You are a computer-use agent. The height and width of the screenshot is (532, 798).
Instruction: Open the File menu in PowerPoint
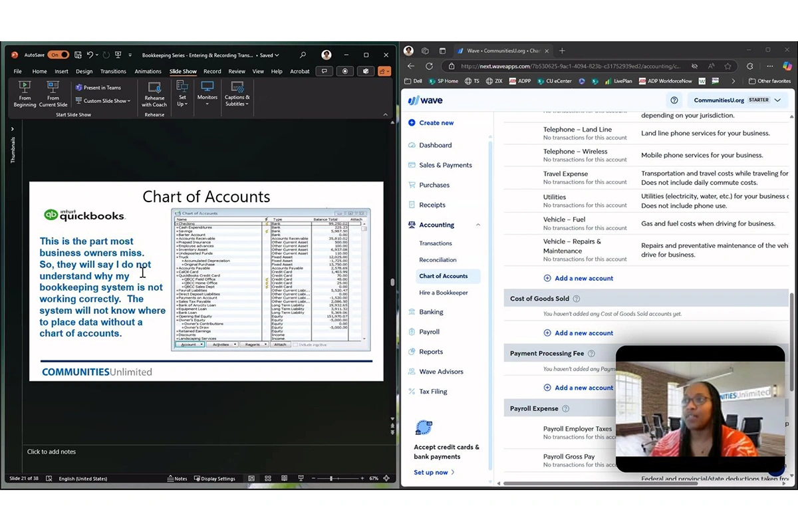point(18,71)
